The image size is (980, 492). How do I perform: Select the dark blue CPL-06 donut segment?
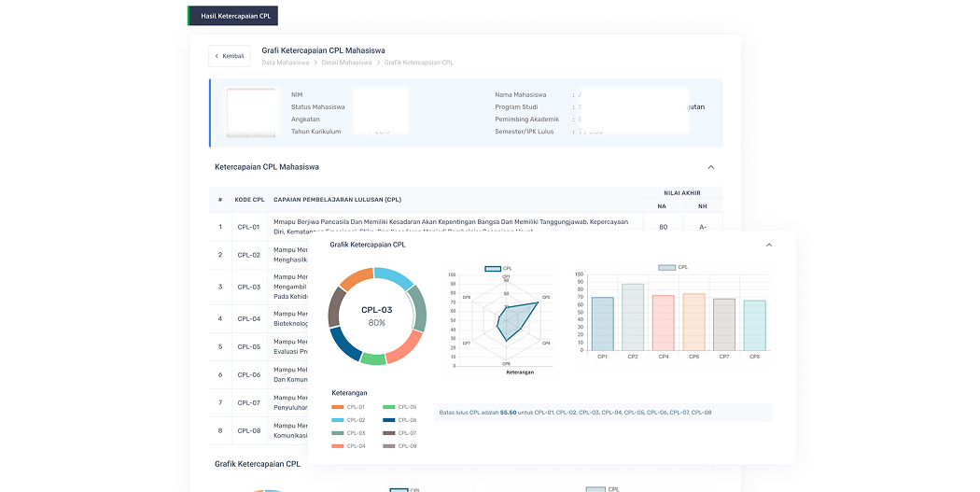click(344, 344)
